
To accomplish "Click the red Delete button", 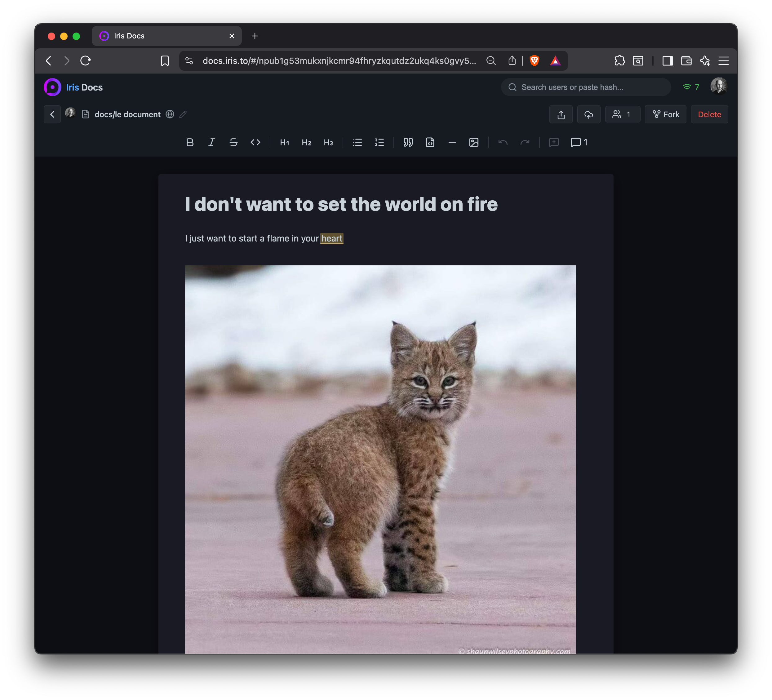I will tap(709, 114).
